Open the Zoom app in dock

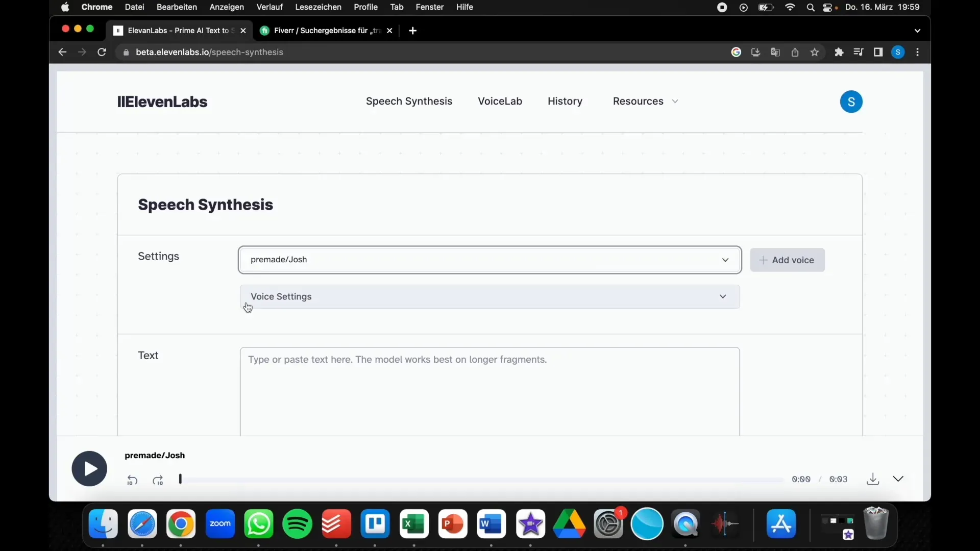tap(220, 523)
